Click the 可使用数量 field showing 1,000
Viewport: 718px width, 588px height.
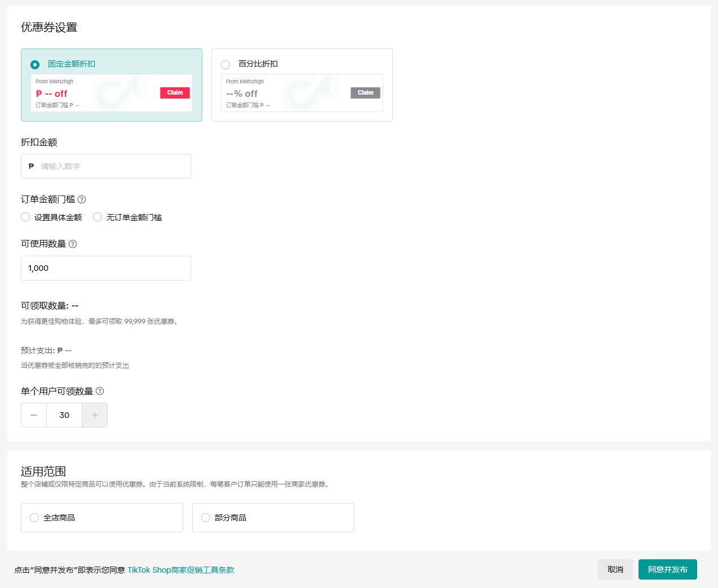(106, 268)
